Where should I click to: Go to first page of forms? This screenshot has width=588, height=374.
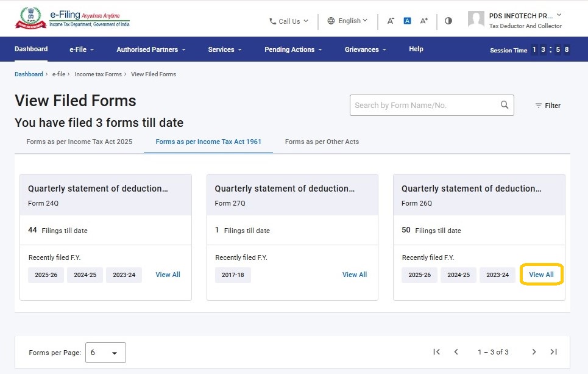436,352
